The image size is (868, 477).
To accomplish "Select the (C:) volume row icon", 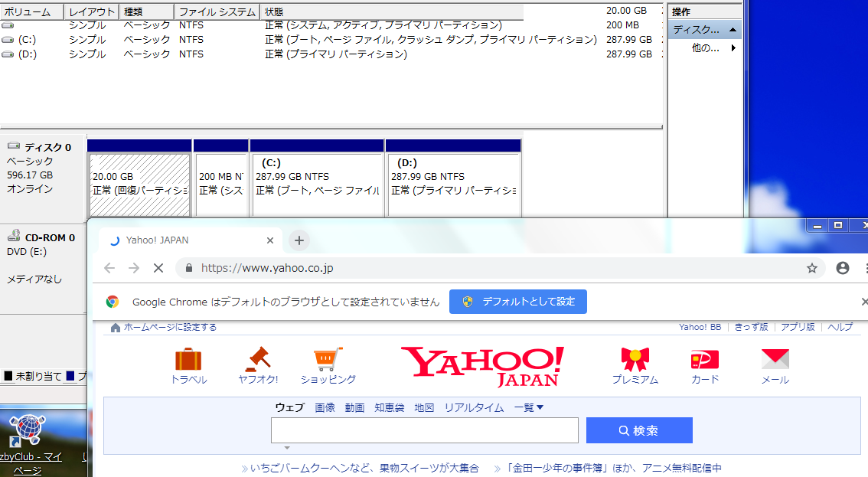I will click(x=8, y=40).
